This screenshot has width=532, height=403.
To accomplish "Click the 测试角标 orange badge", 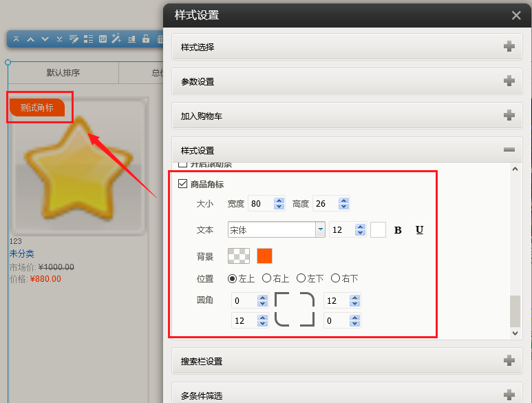I will coord(37,107).
